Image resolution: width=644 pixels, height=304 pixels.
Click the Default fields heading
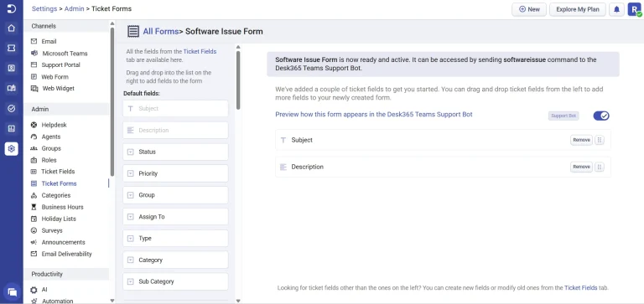(141, 94)
